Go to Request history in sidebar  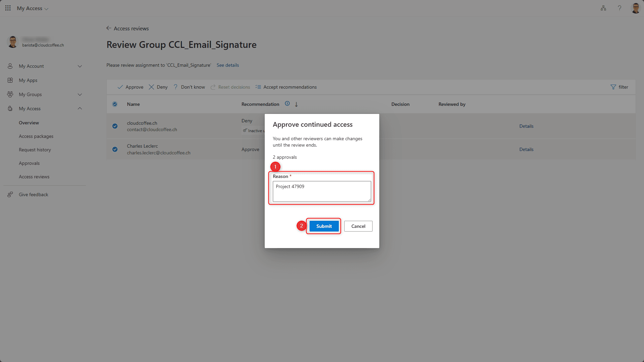35,150
